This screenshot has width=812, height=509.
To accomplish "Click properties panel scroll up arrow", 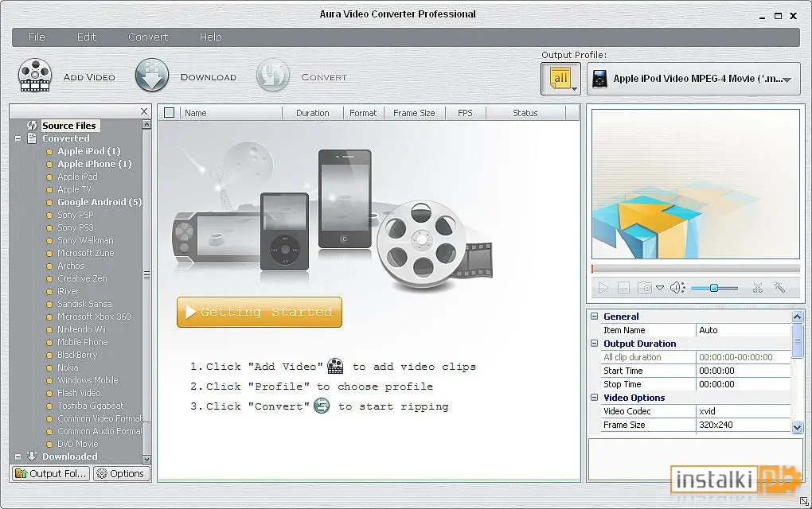I will click(x=797, y=317).
